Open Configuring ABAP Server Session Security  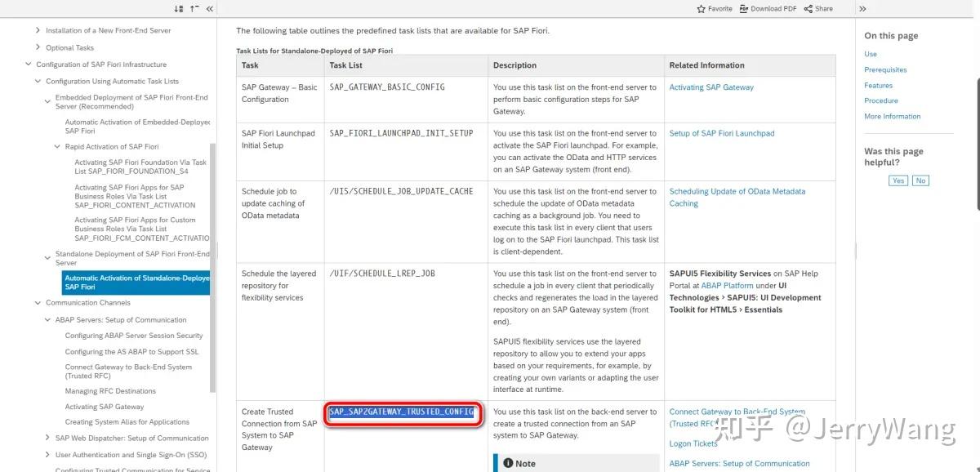click(134, 336)
